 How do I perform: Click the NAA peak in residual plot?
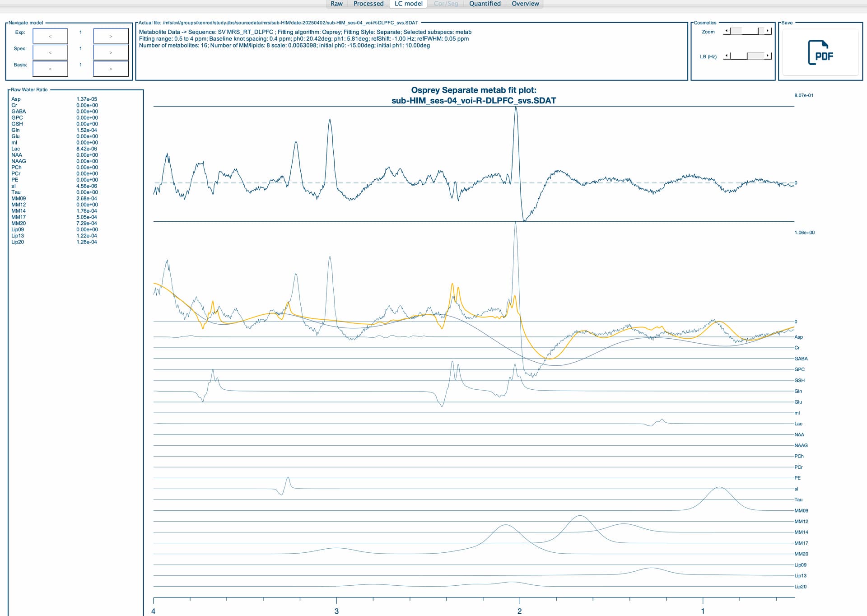tap(516, 113)
